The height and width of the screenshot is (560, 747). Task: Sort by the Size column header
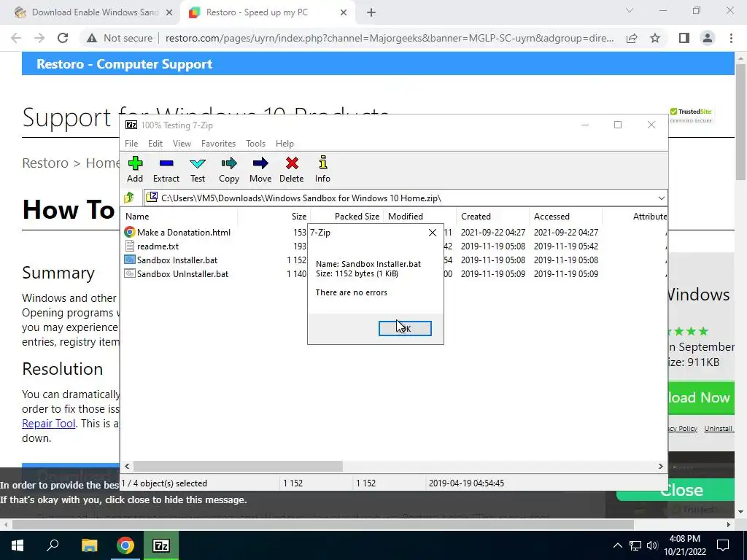pos(274,216)
